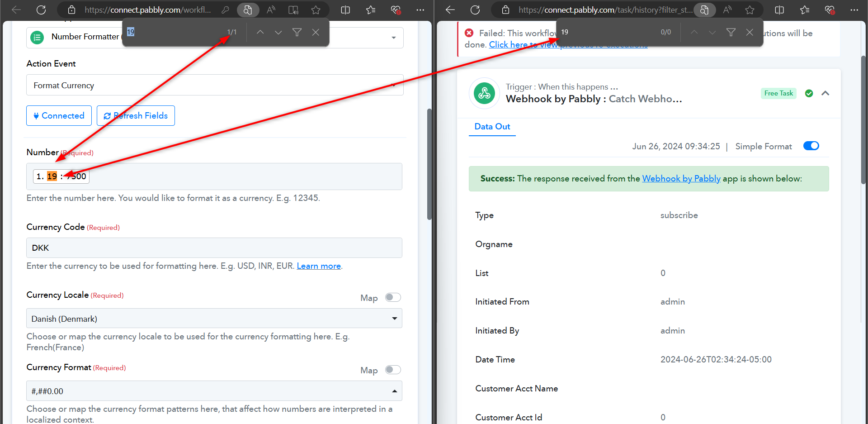868x424 pixels.
Task: Open password key icon in left address bar
Action: pyautogui.click(x=225, y=10)
